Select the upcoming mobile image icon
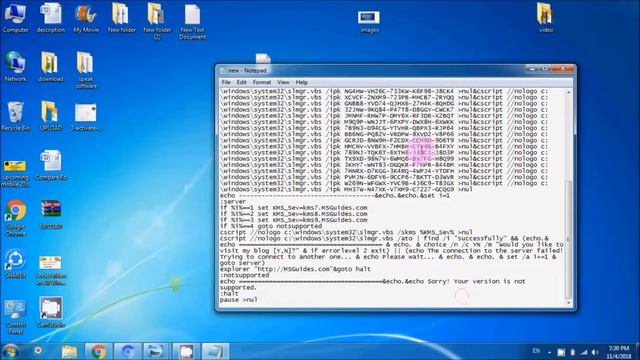This screenshot has width=640, height=360. (x=16, y=172)
